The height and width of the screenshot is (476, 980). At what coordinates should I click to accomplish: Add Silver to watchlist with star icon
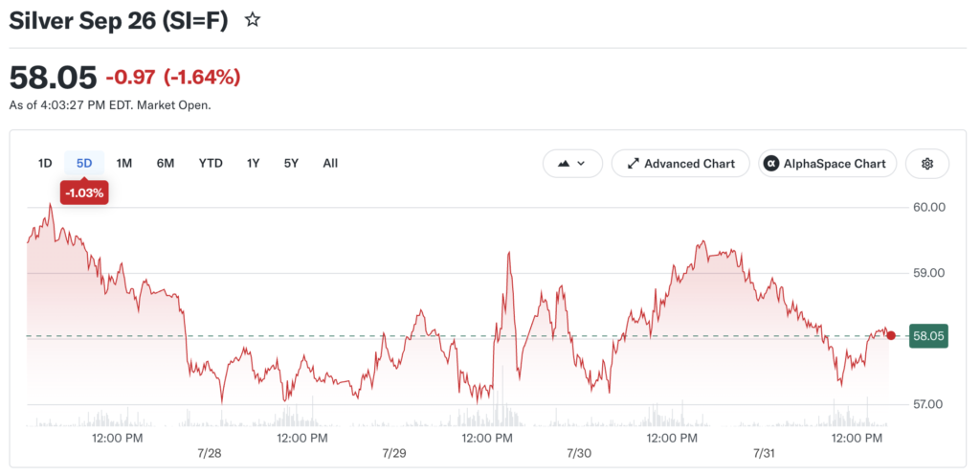pyautogui.click(x=253, y=20)
